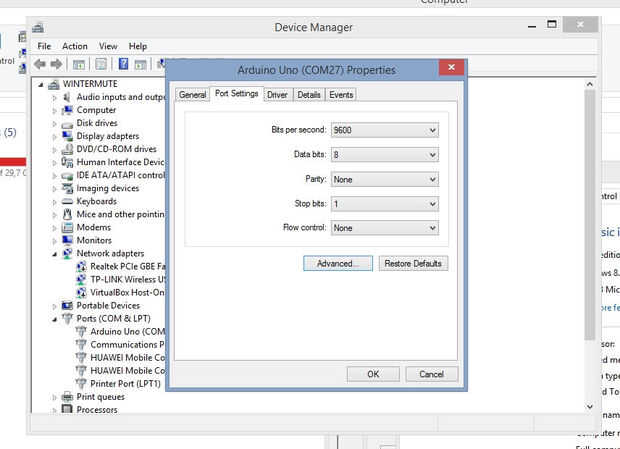Open the Action menu
Image resolution: width=620 pixels, height=449 pixels.
point(75,46)
